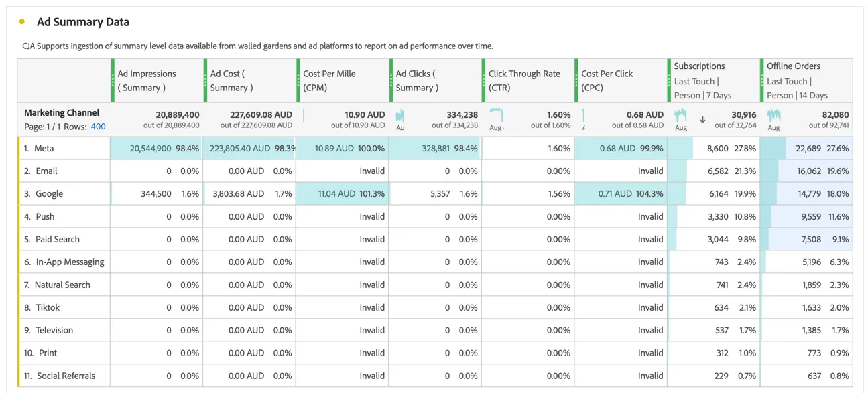Select the Cost Per Click (CPC) column header

pyautogui.click(x=621, y=80)
